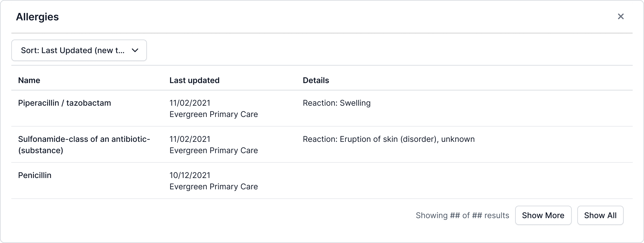This screenshot has height=243, width=644.
Task: Close the Allergies dialog
Action: click(x=621, y=16)
